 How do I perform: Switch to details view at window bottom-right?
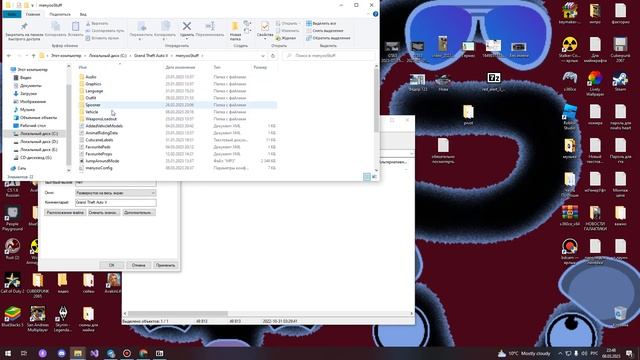pyautogui.click(x=367, y=176)
